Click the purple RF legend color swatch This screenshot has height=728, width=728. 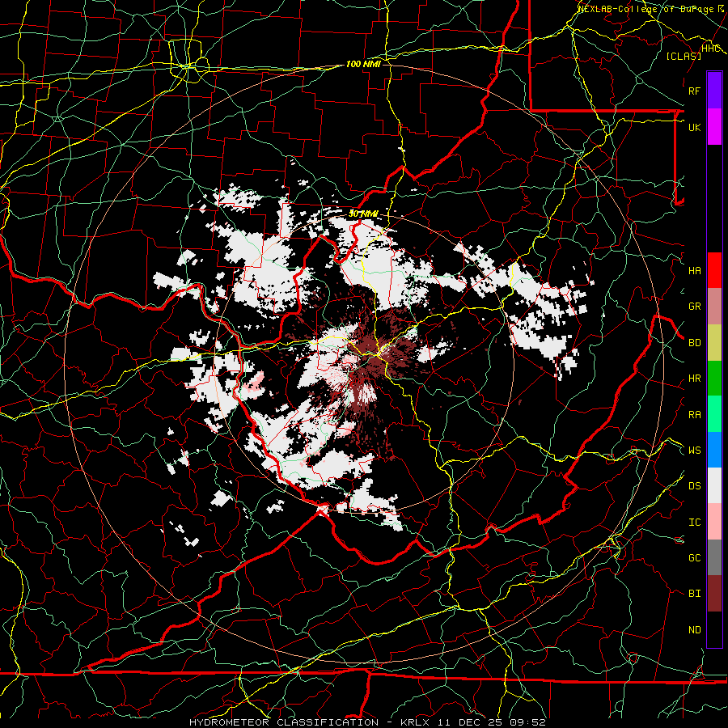tap(714, 91)
